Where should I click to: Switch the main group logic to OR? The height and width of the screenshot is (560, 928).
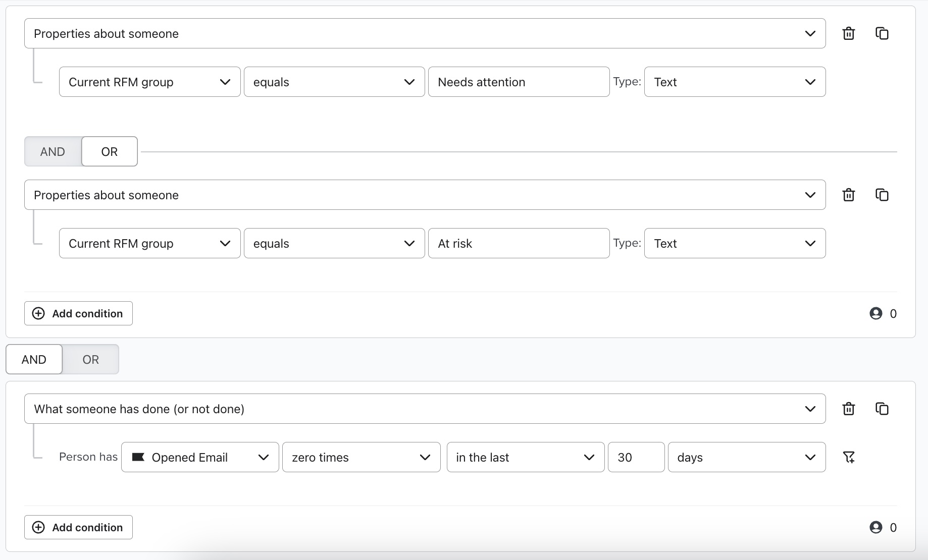(x=90, y=359)
